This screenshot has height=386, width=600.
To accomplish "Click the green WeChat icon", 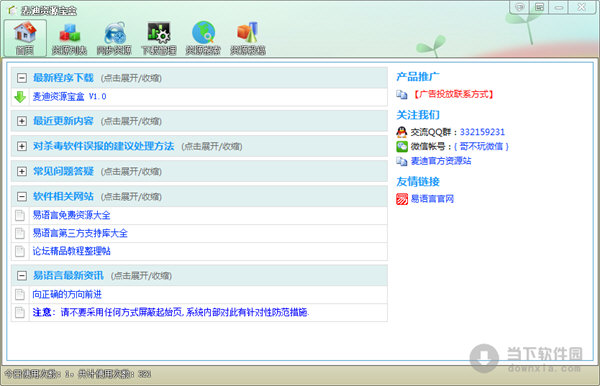I will (402, 146).
